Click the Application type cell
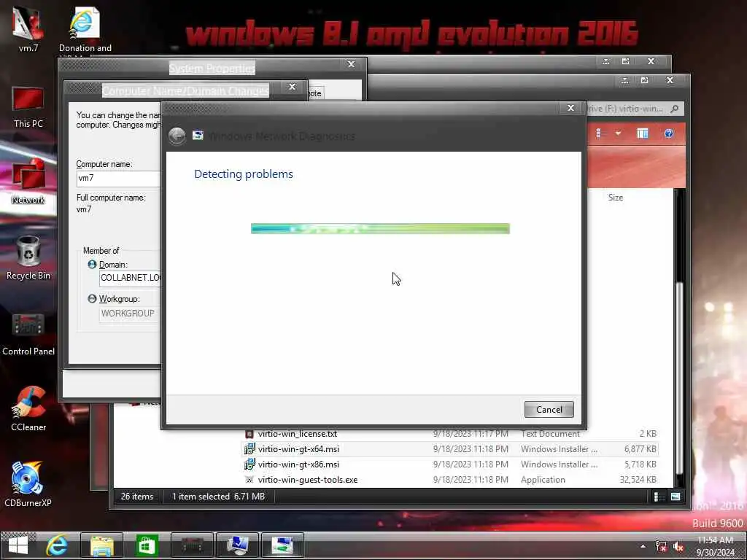The width and height of the screenshot is (747, 560). [x=543, y=480]
